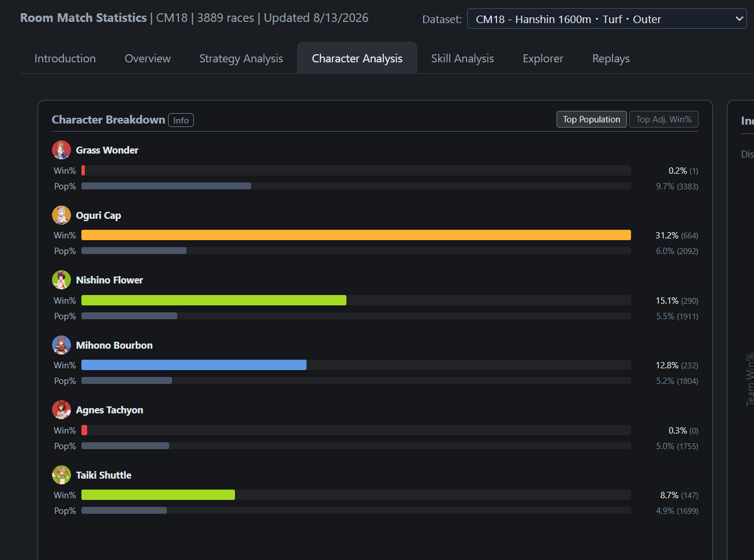Click Agnes Tachyon's Pop% bar
Screen dimensions: 754x560
tap(125, 446)
